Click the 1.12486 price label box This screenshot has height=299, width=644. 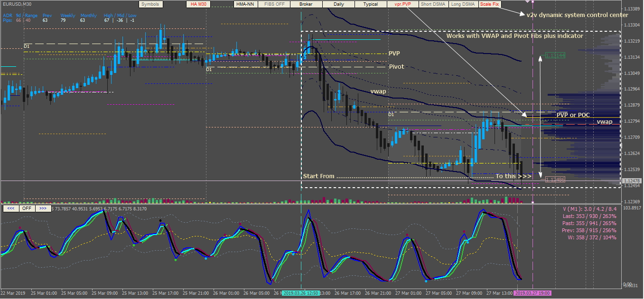tap(555, 180)
